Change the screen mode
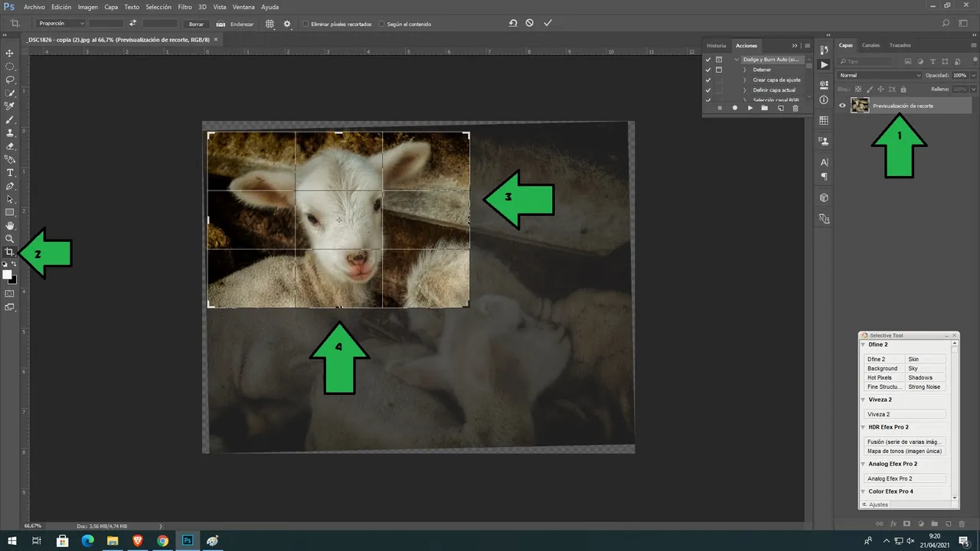Viewport: 980px width, 551px height. tap(10, 307)
